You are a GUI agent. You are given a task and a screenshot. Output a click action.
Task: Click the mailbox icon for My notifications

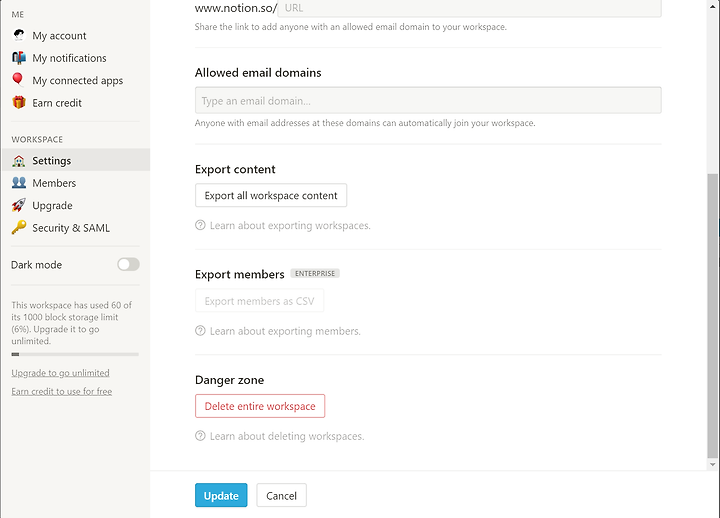pyautogui.click(x=19, y=57)
